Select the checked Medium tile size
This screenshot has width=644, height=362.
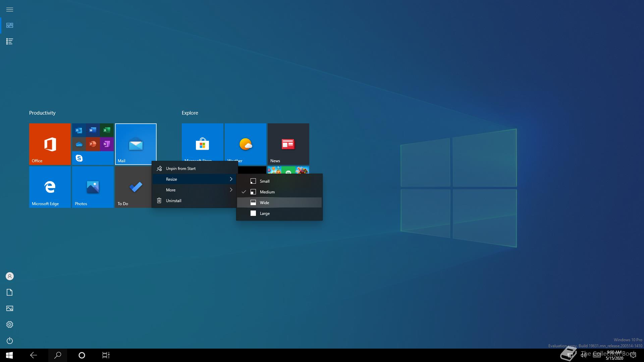279,192
